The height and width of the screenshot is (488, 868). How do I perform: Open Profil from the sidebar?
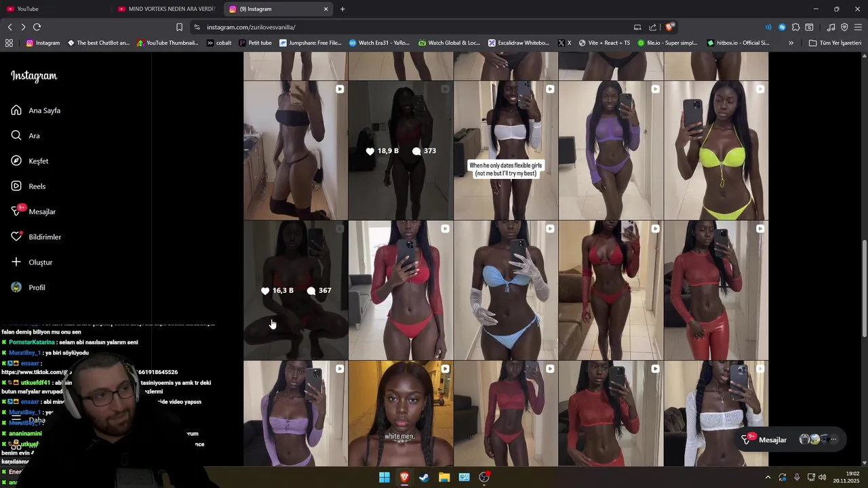tap(28, 287)
